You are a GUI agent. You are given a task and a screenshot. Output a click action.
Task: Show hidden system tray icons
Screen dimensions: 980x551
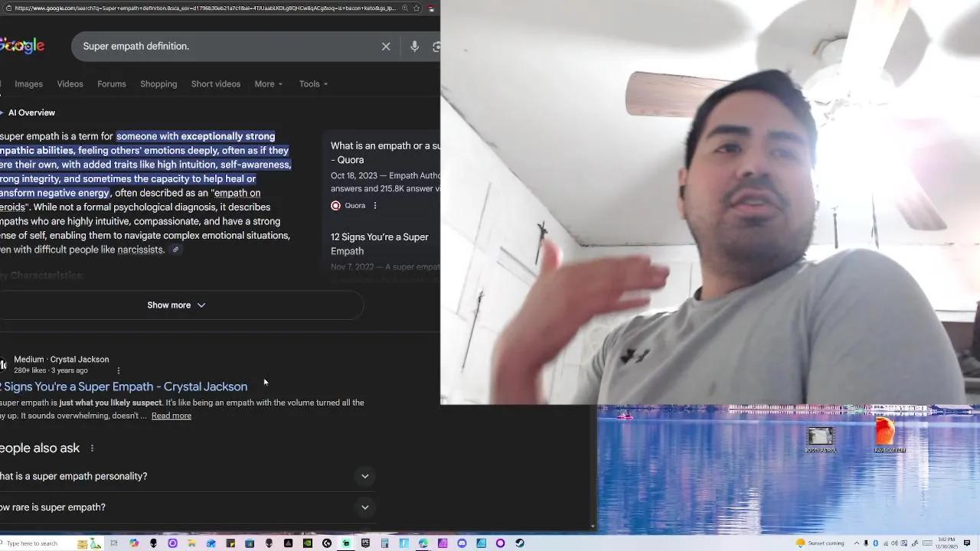pyautogui.click(x=857, y=543)
